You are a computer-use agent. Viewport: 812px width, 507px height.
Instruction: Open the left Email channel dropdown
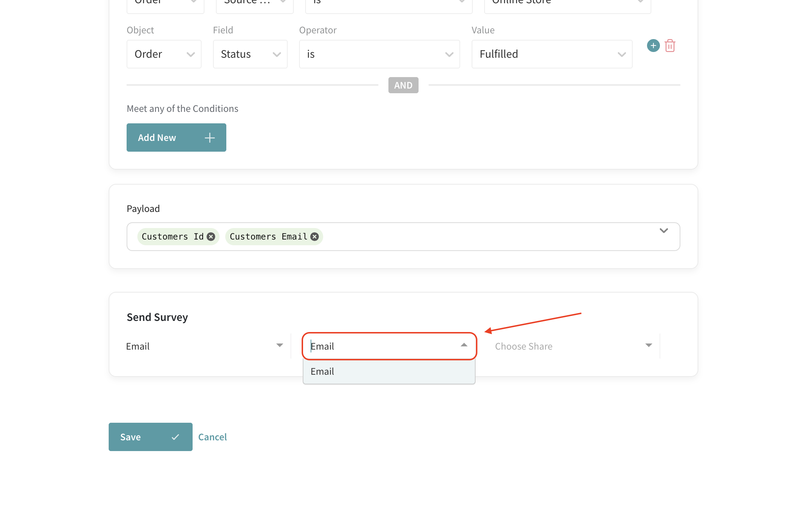pyautogui.click(x=204, y=346)
